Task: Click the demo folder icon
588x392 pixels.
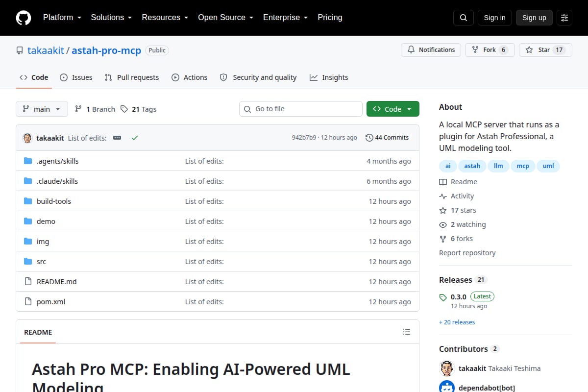Action: [x=28, y=221]
